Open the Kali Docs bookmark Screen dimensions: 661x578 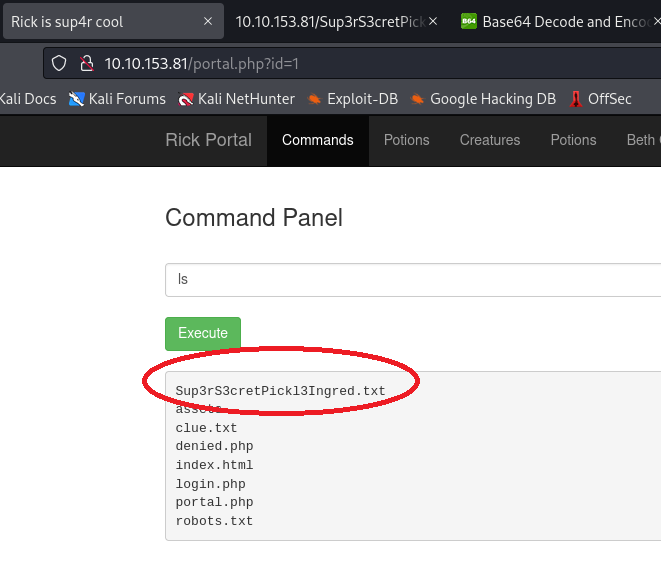[28, 98]
